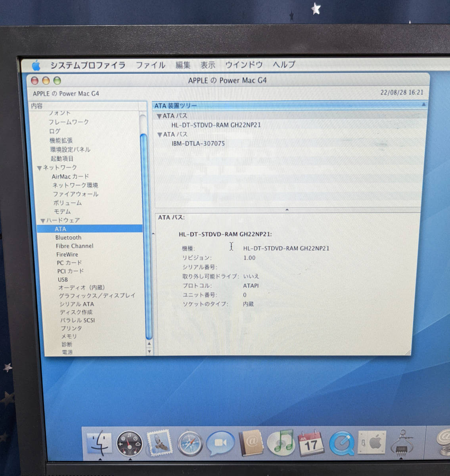This screenshot has width=450, height=476.
Task: Select フレームワーク in sidebar
Action: pyautogui.click(x=69, y=122)
